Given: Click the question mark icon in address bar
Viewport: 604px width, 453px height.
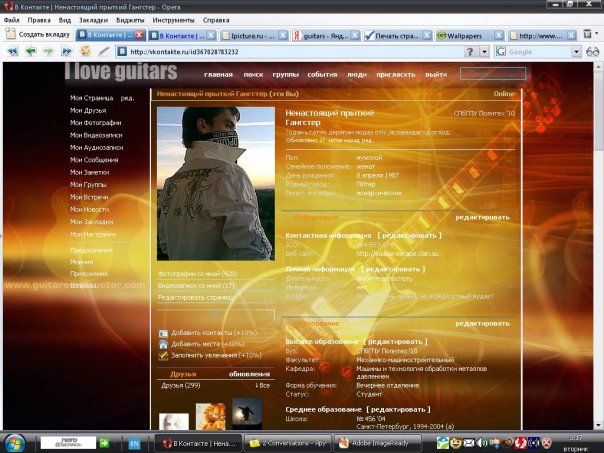Looking at the screenshot, I should click(470, 52).
